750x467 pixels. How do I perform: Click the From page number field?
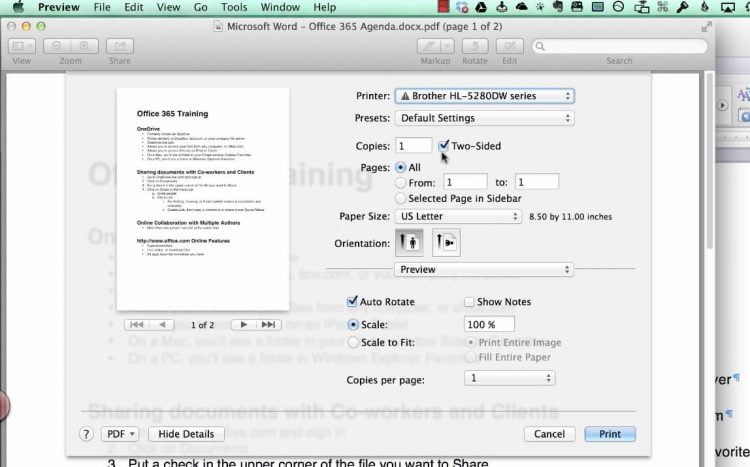point(465,182)
